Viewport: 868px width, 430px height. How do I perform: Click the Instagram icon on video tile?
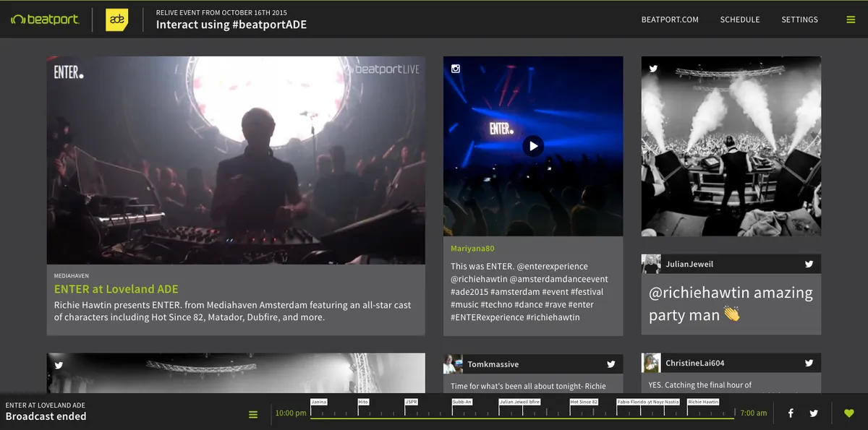pos(456,69)
